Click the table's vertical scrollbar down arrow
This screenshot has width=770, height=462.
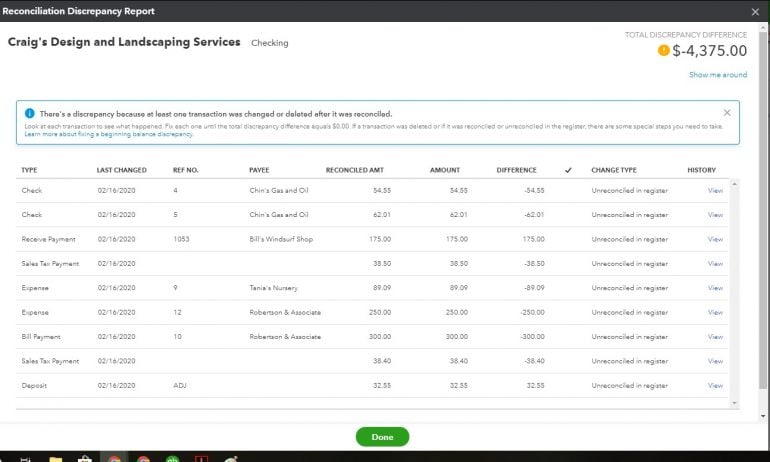(735, 402)
